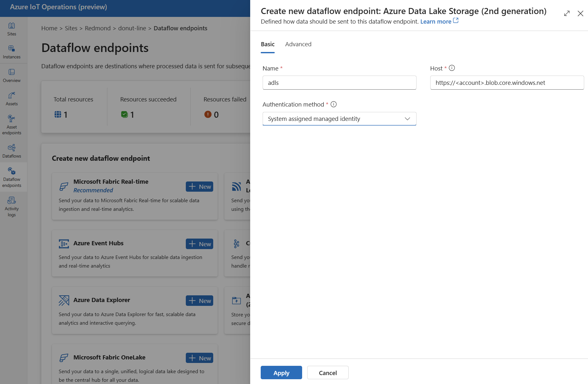
Task: Go to Home in the breadcrumb
Action: [49, 28]
